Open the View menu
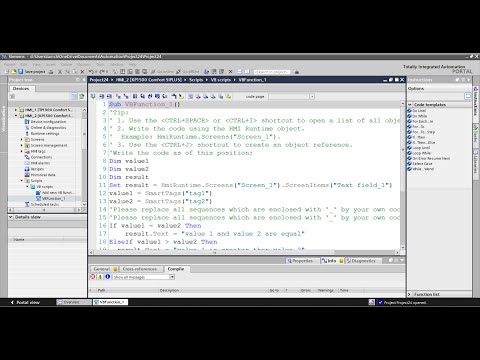The image size is (480, 360). (x=37, y=64)
